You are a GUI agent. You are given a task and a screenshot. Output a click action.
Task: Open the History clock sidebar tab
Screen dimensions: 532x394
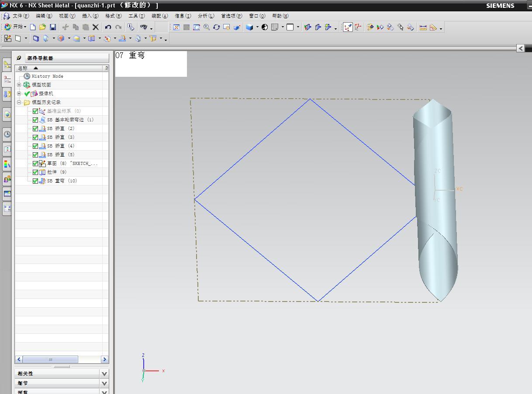coord(7,134)
